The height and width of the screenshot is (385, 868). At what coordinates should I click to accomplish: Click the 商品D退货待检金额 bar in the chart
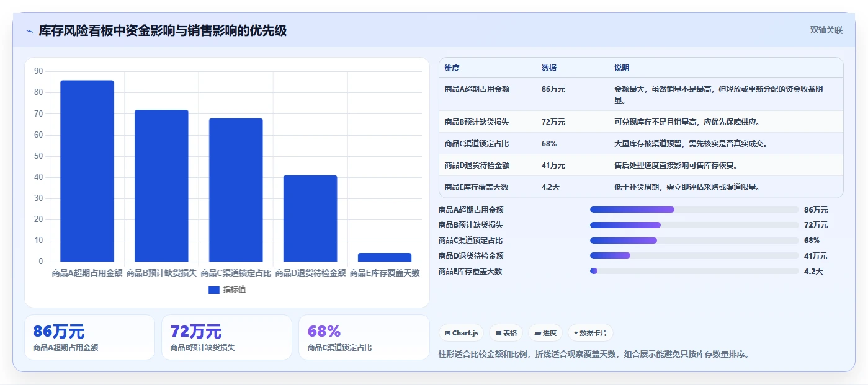tap(310, 218)
